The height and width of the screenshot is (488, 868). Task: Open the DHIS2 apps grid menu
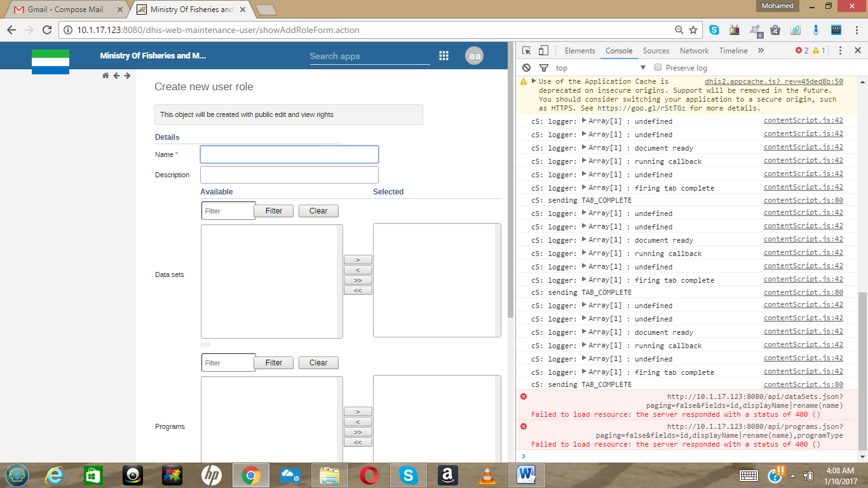pyautogui.click(x=444, y=56)
